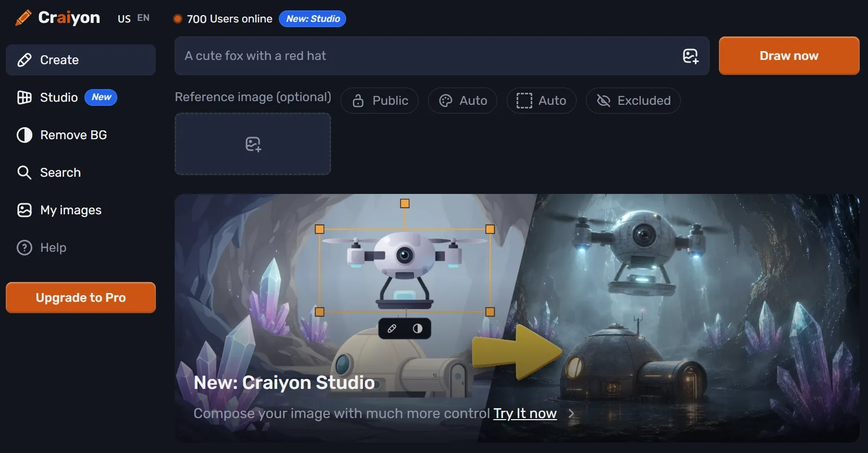Viewport: 868px width, 453px height.
Task: Open Search in the sidebar
Action: (x=81, y=173)
